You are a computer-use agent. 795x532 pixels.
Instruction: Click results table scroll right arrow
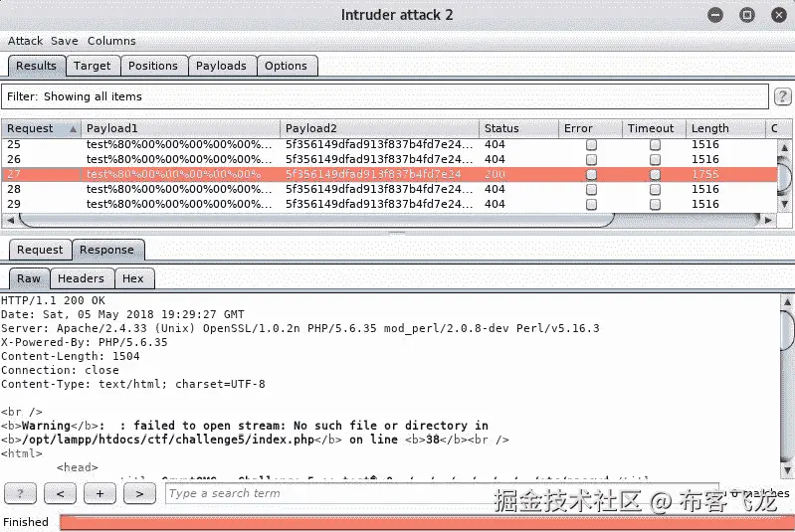click(769, 220)
